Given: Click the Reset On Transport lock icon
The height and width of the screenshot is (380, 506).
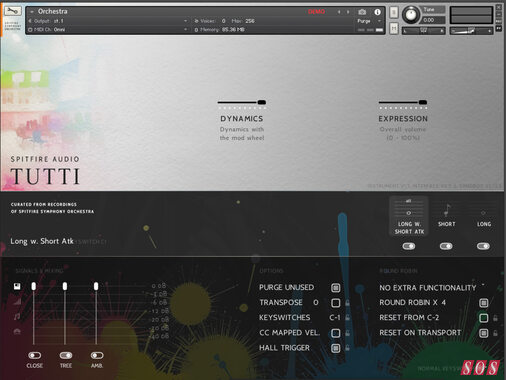Looking at the screenshot, I should pos(495,333).
